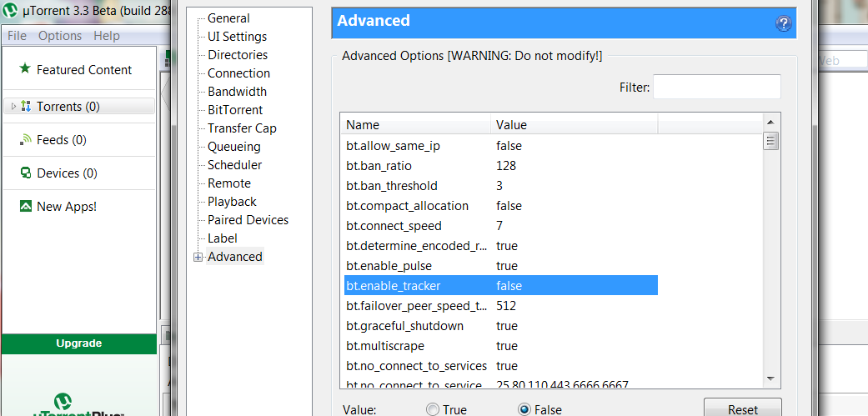Screen dimensions: 868x416
Task: Click inside the Filter text field
Action: click(x=717, y=87)
